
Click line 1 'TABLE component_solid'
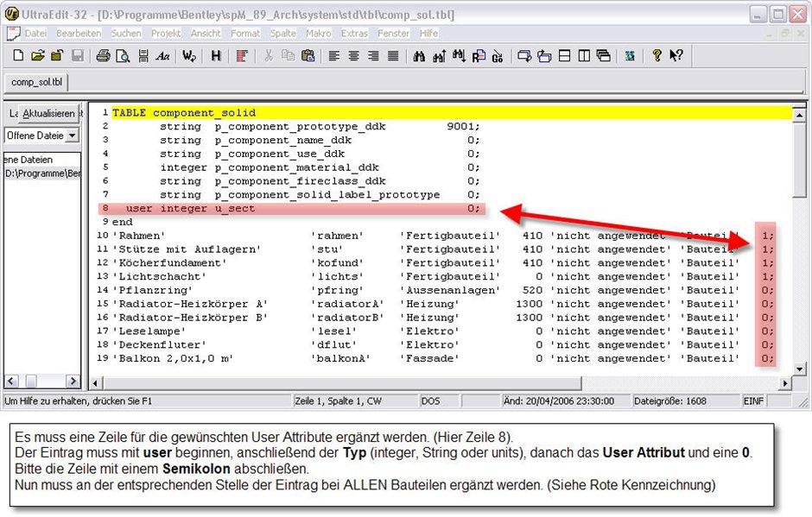coord(184,113)
